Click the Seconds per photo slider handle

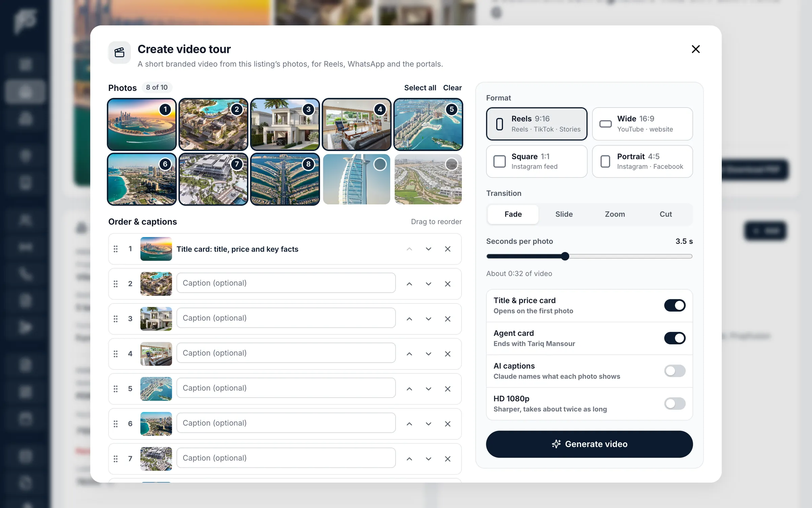tap(565, 256)
